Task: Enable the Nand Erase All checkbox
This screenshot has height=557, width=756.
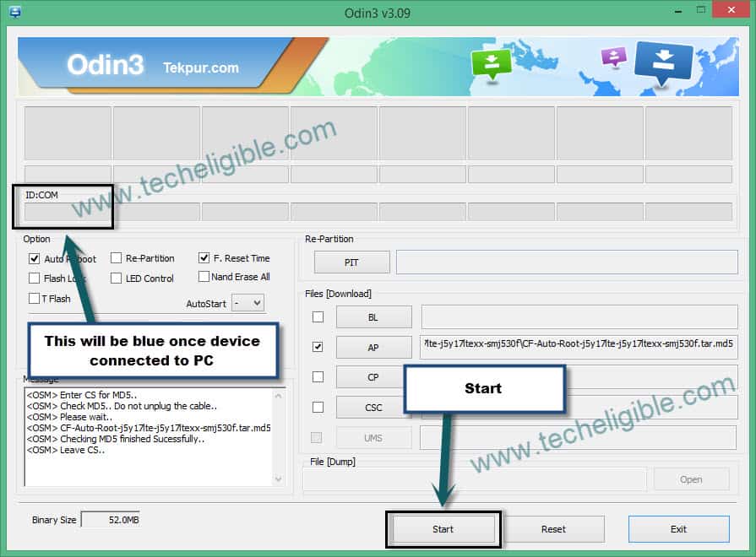Action: click(x=204, y=277)
